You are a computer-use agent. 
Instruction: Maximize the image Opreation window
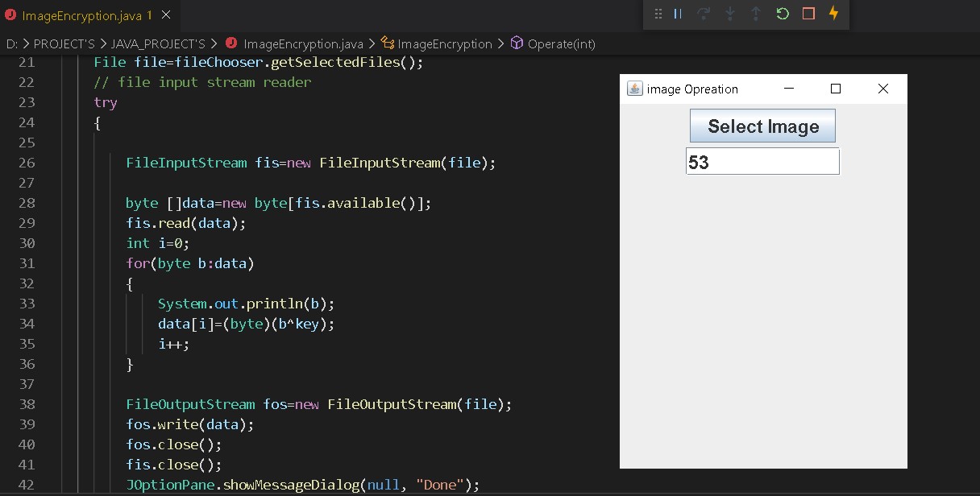click(x=836, y=89)
